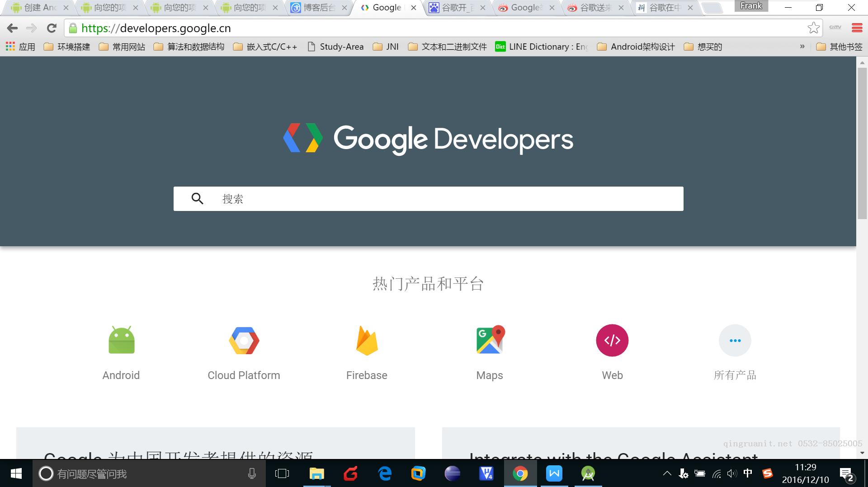Click the forward navigation arrow

pyautogui.click(x=31, y=28)
